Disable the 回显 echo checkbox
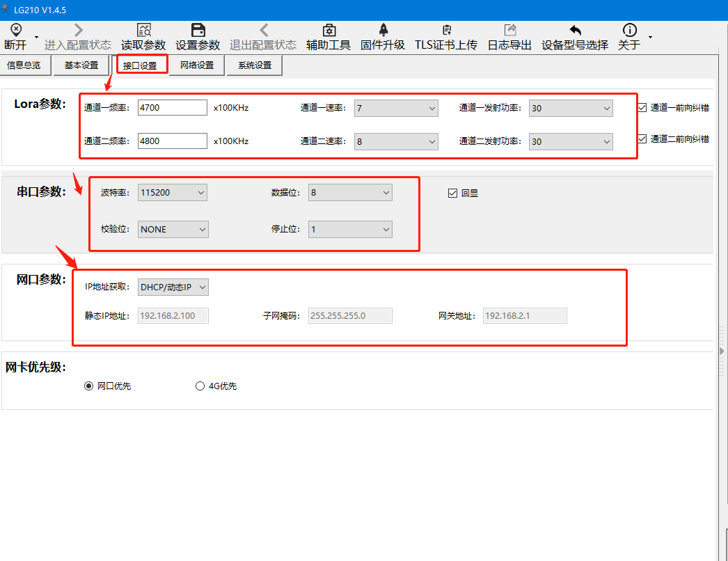This screenshot has height=561, width=728. coord(453,193)
